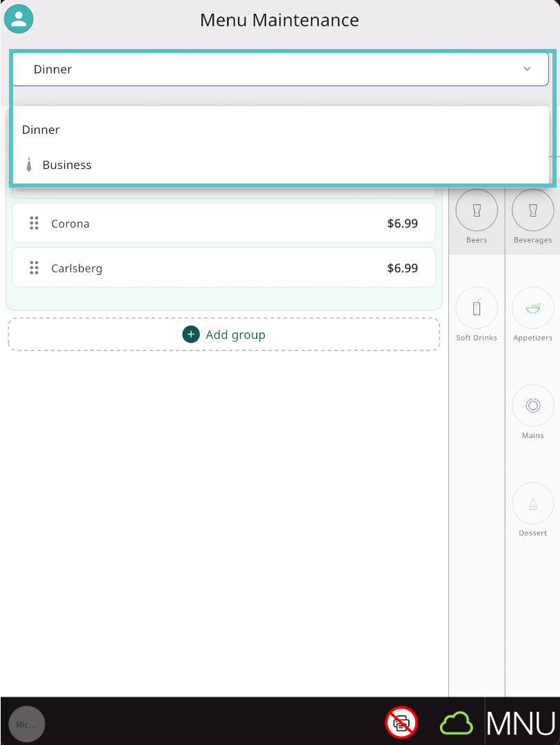560x745 pixels.
Task: Click the plus icon in Add group
Action: (191, 335)
